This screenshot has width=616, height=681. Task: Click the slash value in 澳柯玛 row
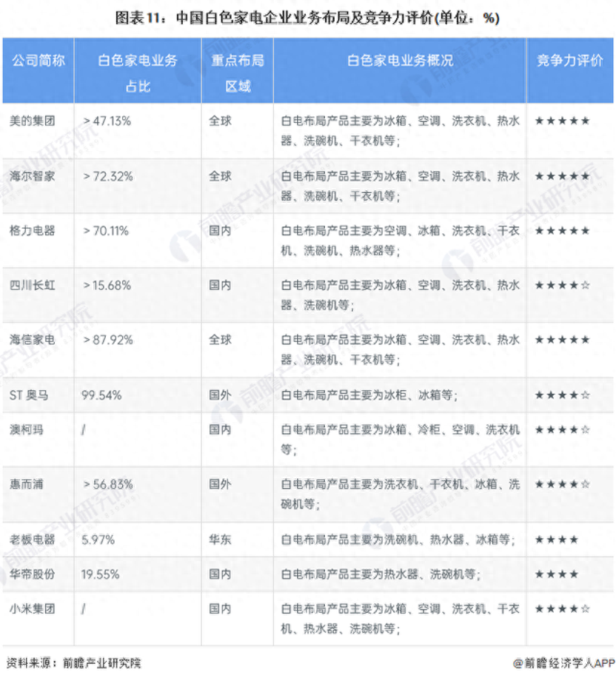[84, 430]
